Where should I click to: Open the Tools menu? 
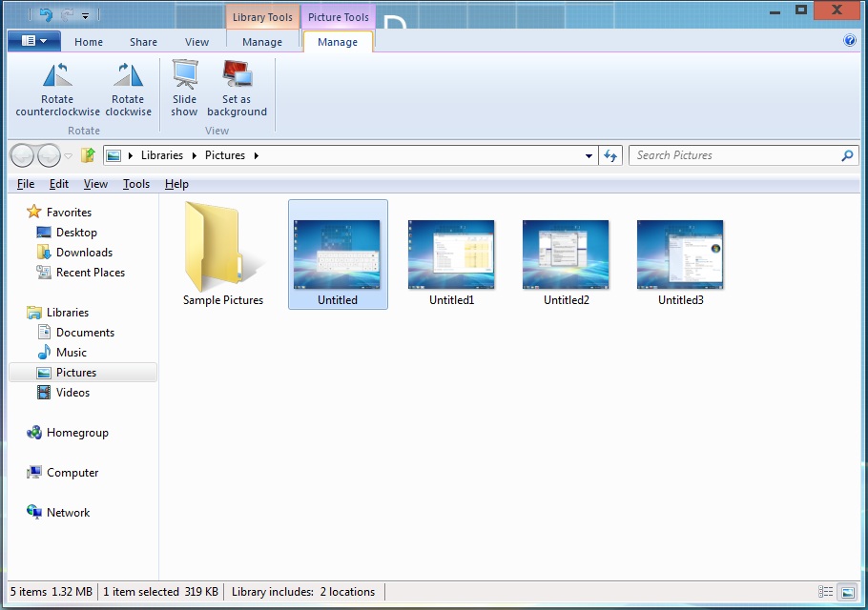136,184
